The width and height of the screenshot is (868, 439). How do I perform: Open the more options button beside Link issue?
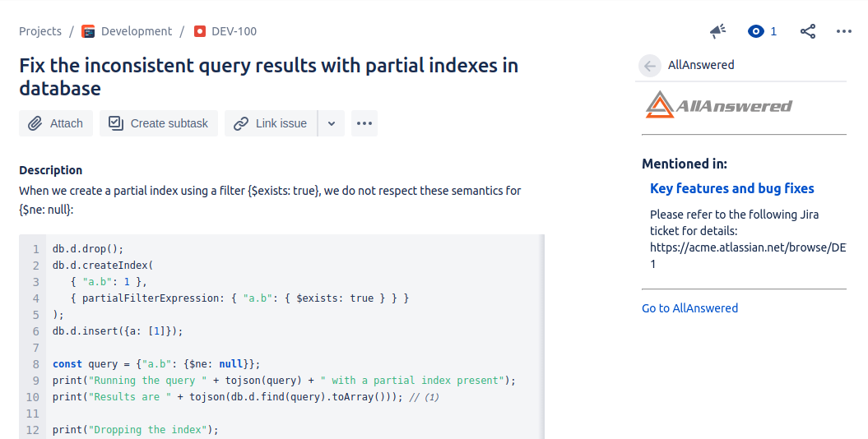(364, 123)
